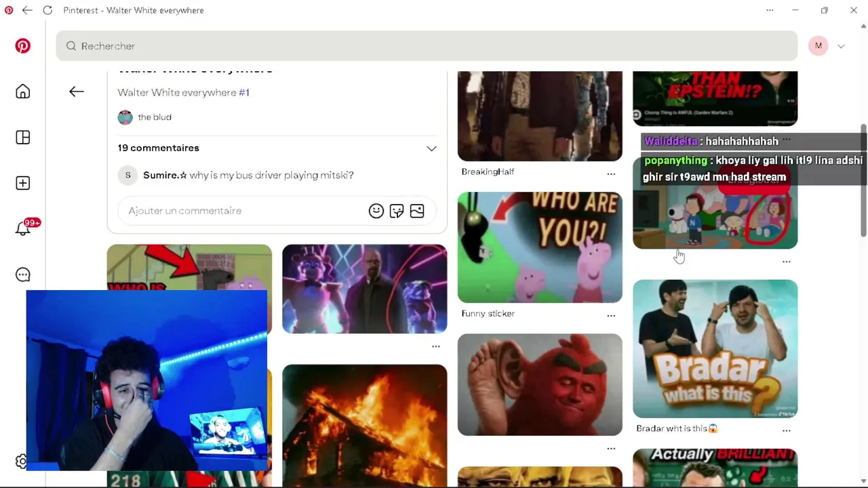Click the page vertical scrollbar
The width and height of the screenshot is (868, 488).
tap(863, 180)
